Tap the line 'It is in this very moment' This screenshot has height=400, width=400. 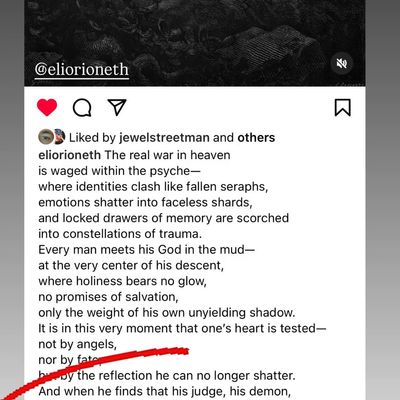pyautogui.click(x=182, y=328)
